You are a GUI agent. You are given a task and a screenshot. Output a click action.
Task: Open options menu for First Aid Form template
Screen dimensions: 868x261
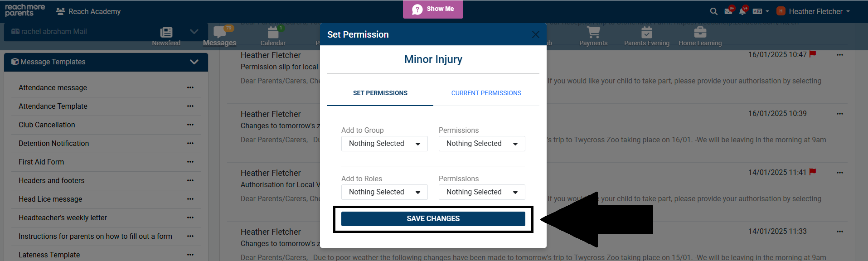click(190, 162)
